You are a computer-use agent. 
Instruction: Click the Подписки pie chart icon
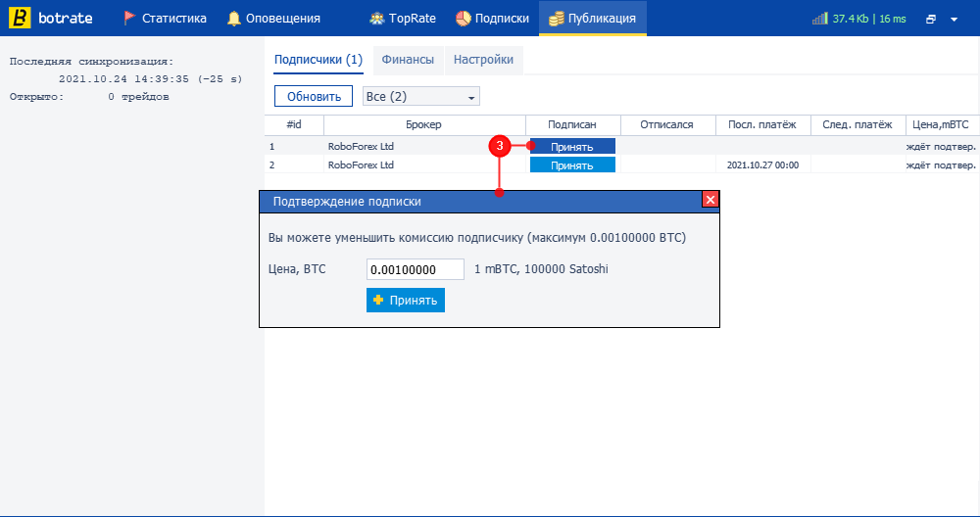(x=464, y=19)
